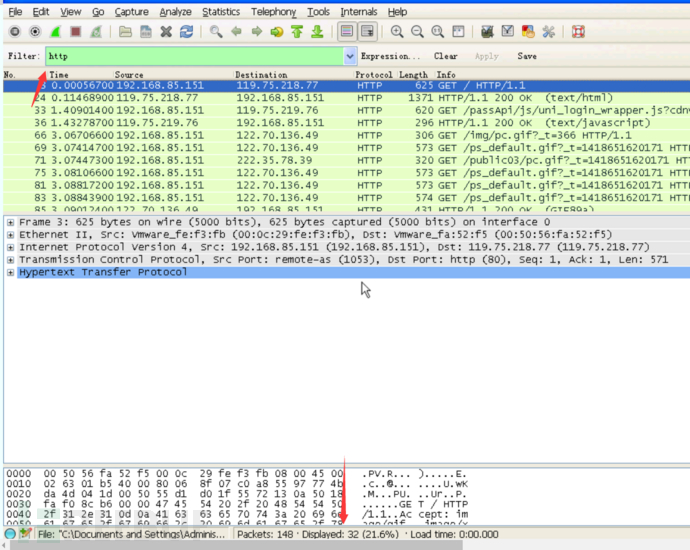Toggle packet list colorization
Image resolution: width=690 pixels, height=550 pixels.
pos(347,32)
